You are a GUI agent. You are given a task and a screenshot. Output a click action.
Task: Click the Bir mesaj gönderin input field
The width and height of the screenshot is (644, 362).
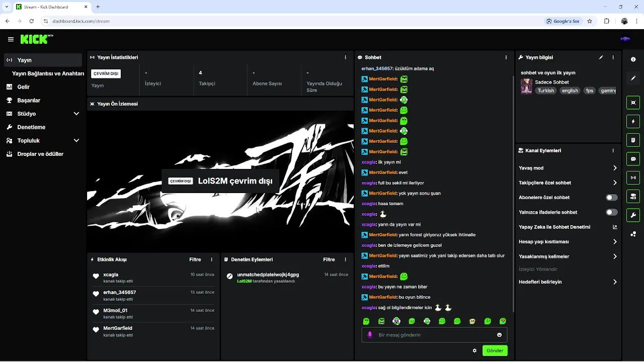click(x=434, y=335)
